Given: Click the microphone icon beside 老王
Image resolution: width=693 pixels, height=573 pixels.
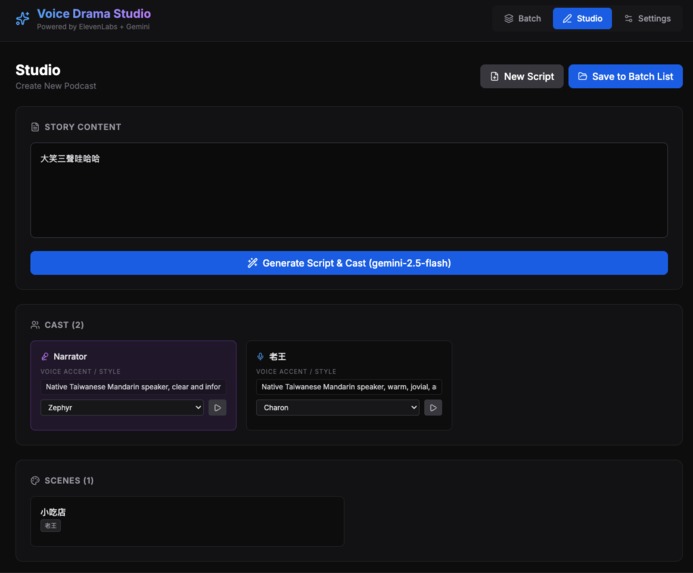Looking at the screenshot, I should pos(260,356).
